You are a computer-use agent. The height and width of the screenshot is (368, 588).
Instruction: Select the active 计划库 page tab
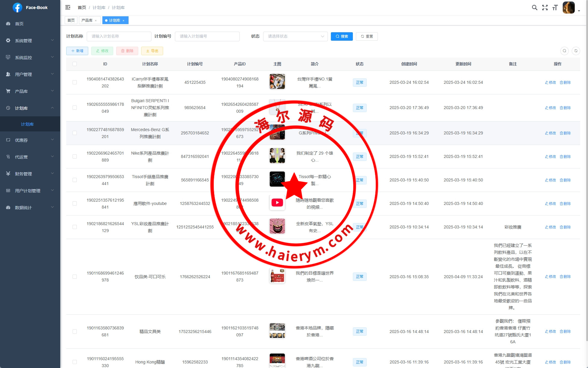click(x=115, y=20)
